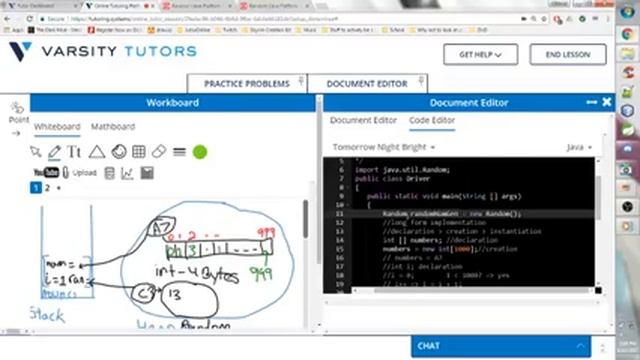This screenshot has height=360, width=640.
Task: Click the whiteboard vertical scrollbar
Action: pyautogui.click(x=305, y=219)
